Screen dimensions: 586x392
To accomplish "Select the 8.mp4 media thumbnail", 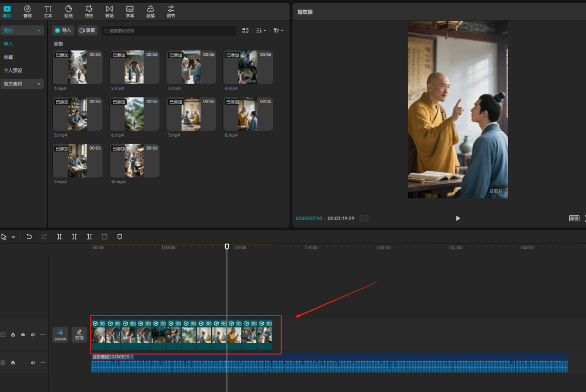I will [x=248, y=114].
